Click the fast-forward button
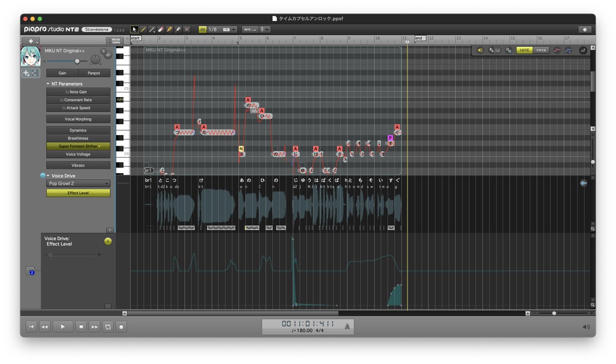Viewport: 616px width, 364px height. coord(94,327)
